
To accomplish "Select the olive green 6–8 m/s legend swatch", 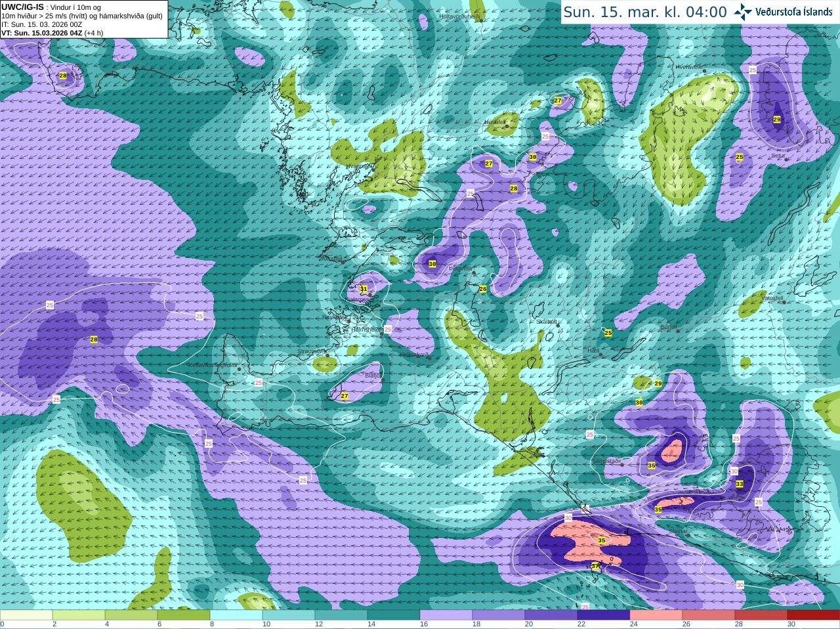I will (184, 615).
